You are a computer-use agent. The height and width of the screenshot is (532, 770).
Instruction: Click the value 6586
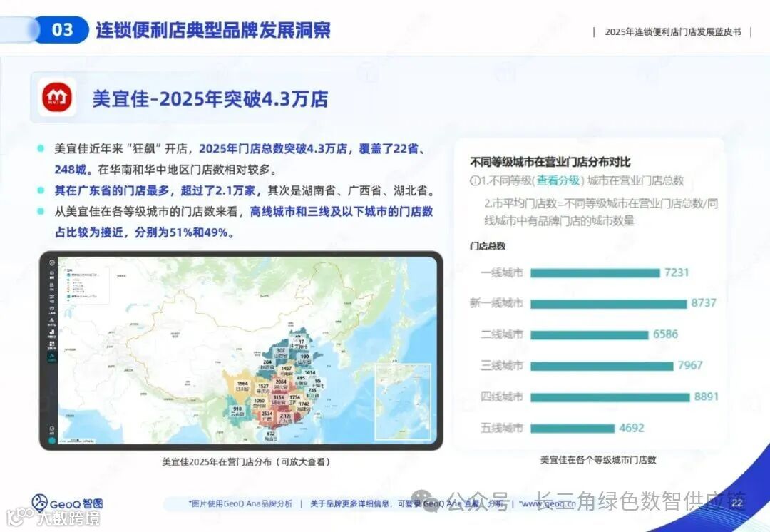click(x=665, y=334)
